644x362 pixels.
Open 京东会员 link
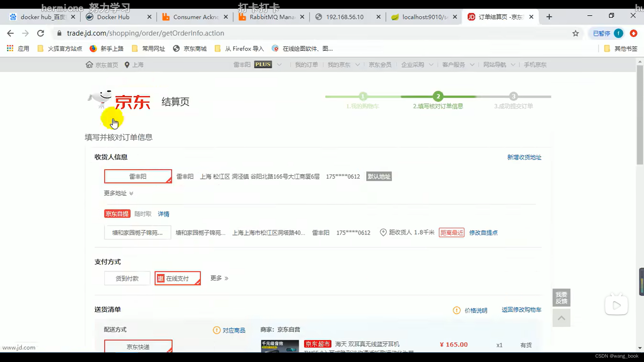[380, 65]
